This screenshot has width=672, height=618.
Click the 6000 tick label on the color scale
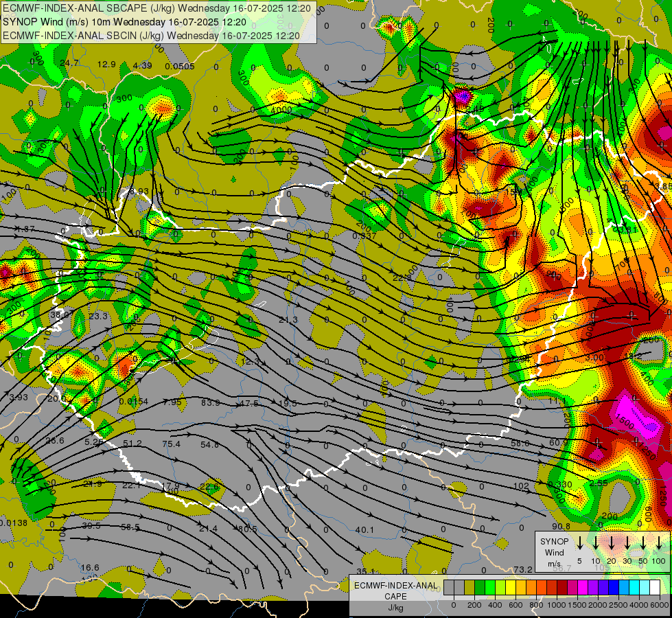pos(659,605)
